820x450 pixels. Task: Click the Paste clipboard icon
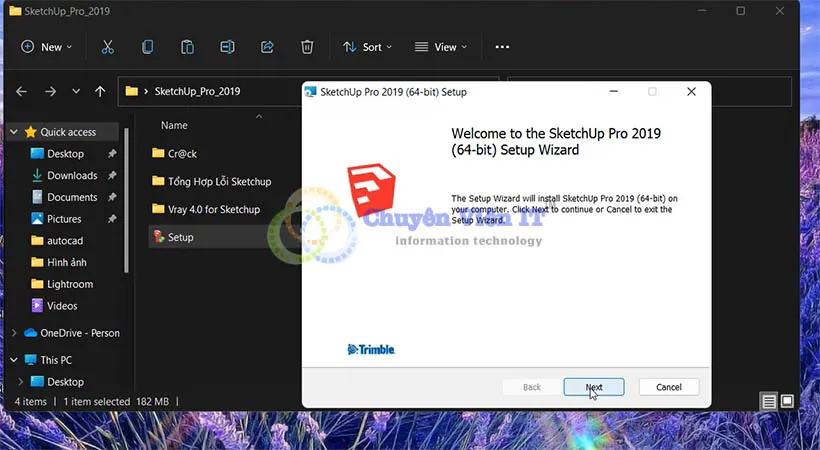tap(187, 47)
